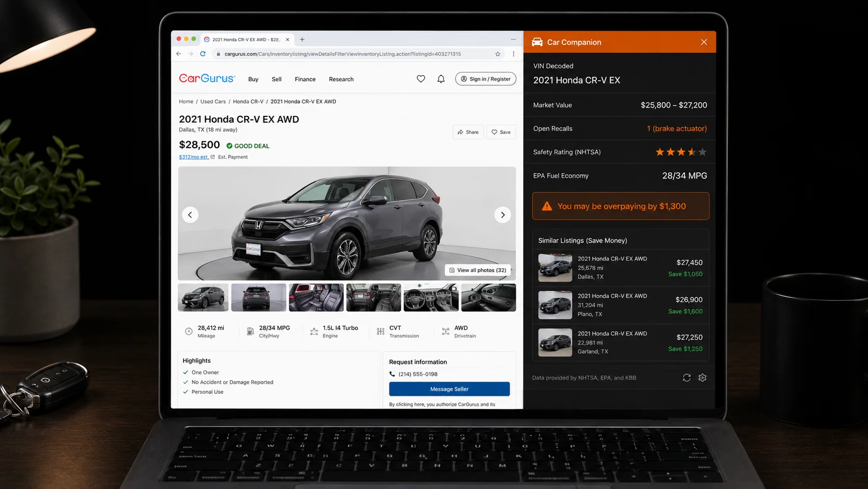
Task: Select the last interior thumbnail
Action: pyautogui.click(x=489, y=297)
